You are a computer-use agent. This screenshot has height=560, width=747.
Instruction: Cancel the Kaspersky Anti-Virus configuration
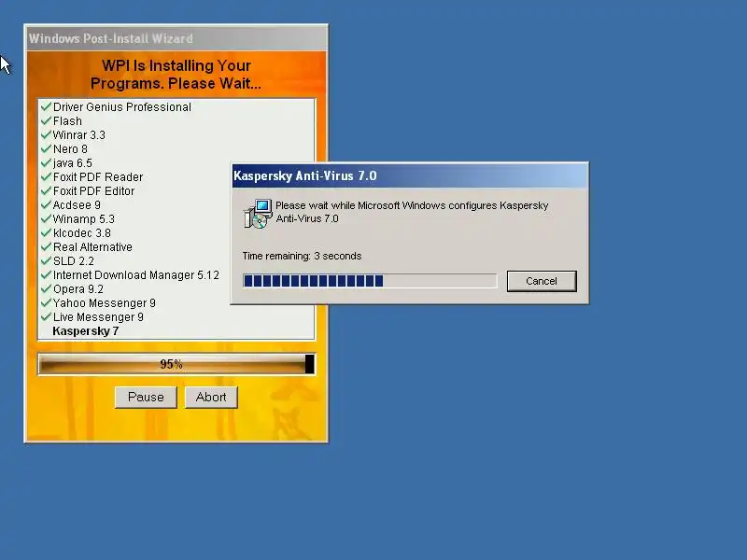542,281
